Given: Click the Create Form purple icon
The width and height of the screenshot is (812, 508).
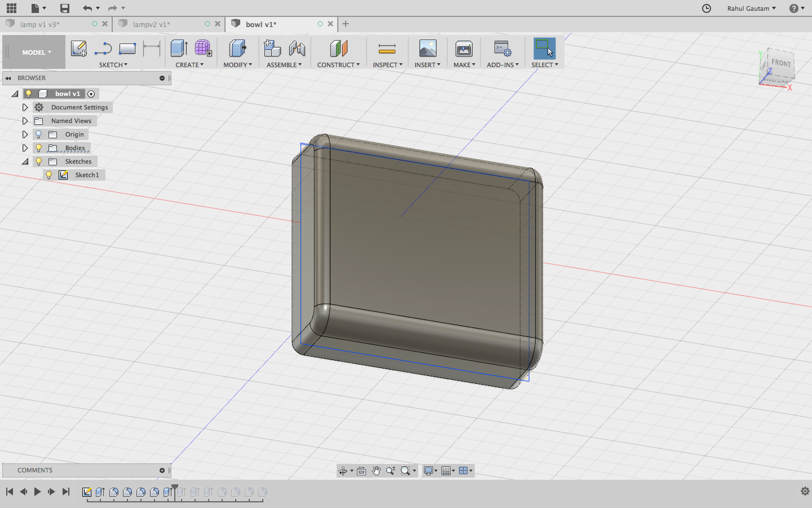Looking at the screenshot, I should [203, 49].
